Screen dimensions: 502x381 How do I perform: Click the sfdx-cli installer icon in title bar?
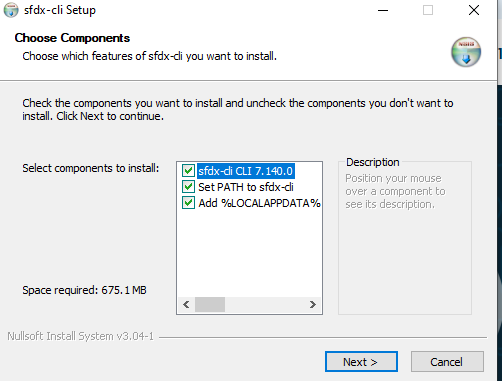pyautogui.click(x=11, y=10)
